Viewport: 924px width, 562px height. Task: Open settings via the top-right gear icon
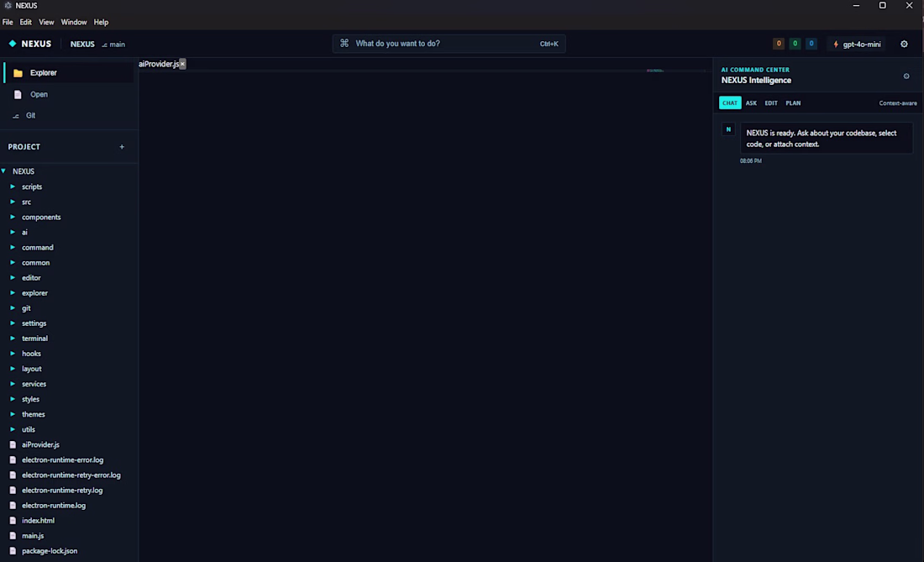(904, 45)
